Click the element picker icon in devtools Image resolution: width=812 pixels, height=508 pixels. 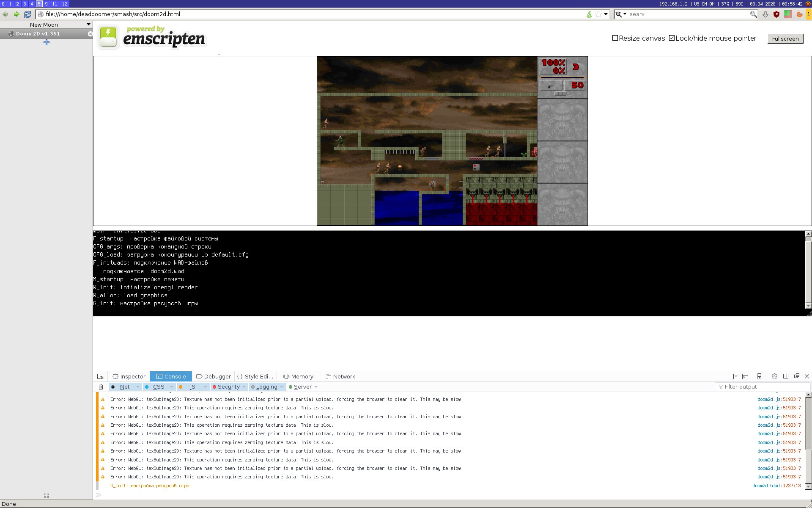point(100,376)
